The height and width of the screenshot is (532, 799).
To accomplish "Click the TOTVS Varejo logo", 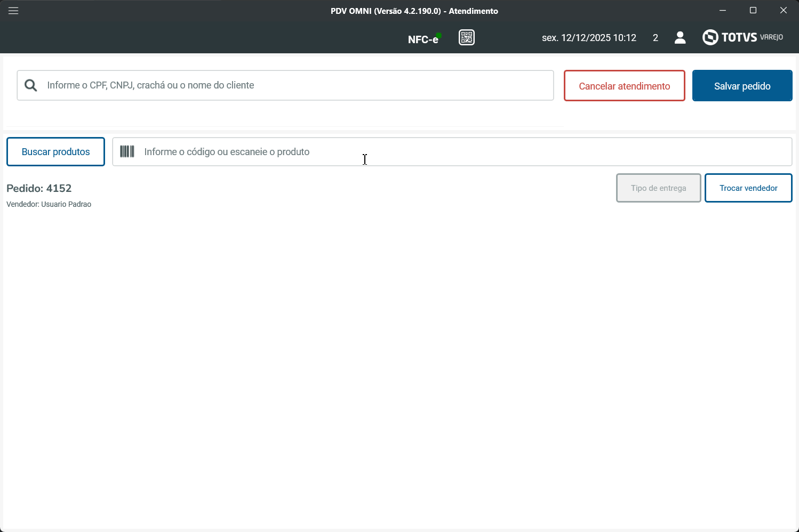I will [x=742, y=37].
